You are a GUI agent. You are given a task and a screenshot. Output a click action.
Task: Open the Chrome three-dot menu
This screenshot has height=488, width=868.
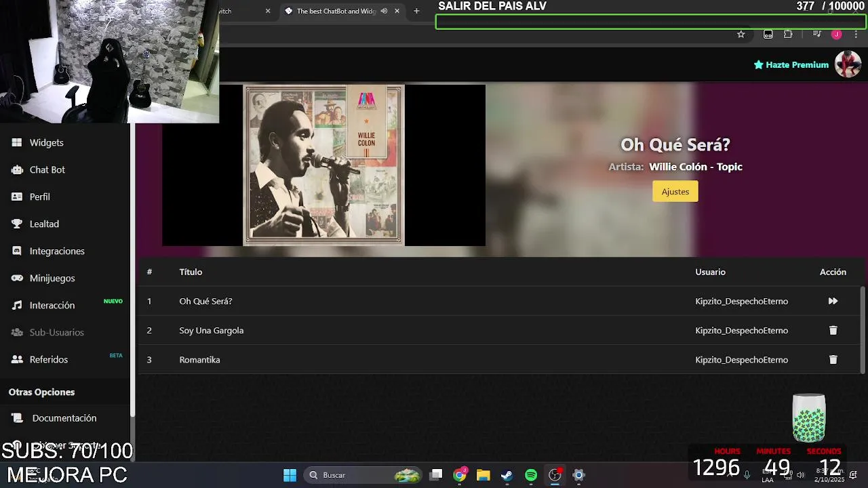point(856,34)
